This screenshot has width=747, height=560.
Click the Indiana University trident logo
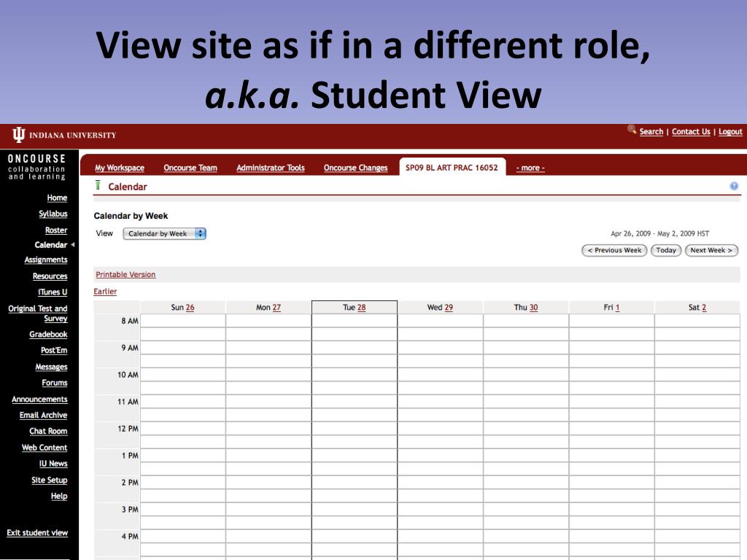click(x=18, y=135)
